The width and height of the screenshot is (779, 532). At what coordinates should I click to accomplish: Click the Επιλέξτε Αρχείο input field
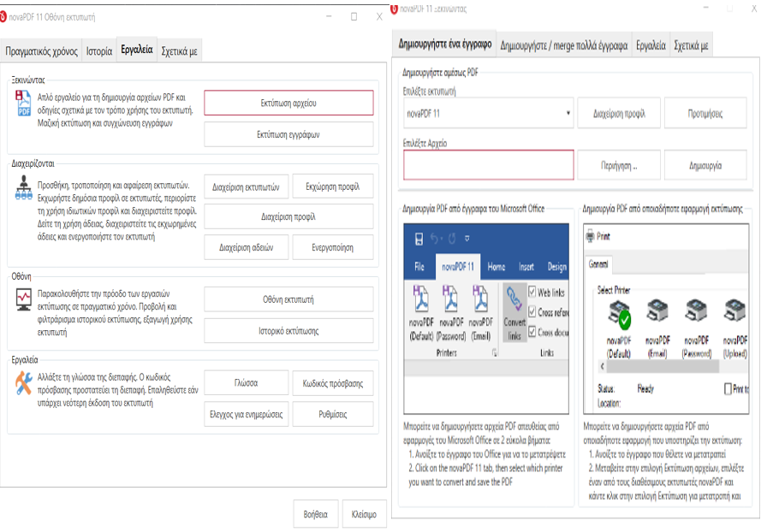488,165
